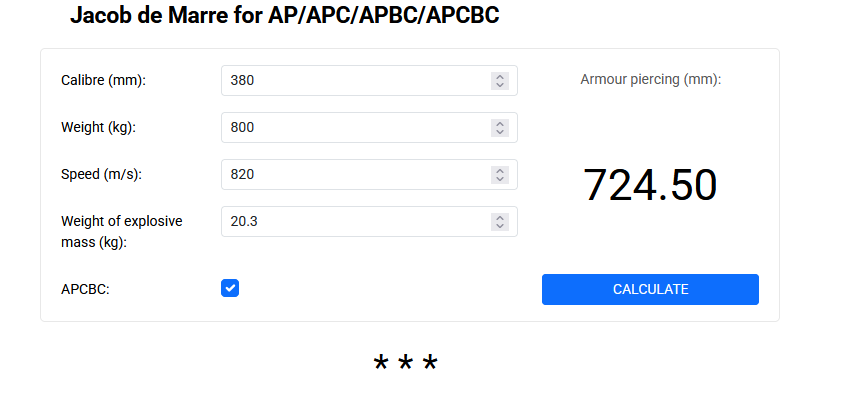843x393 pixels.
Task: Click the CALCULATE button
Action: 650,289
